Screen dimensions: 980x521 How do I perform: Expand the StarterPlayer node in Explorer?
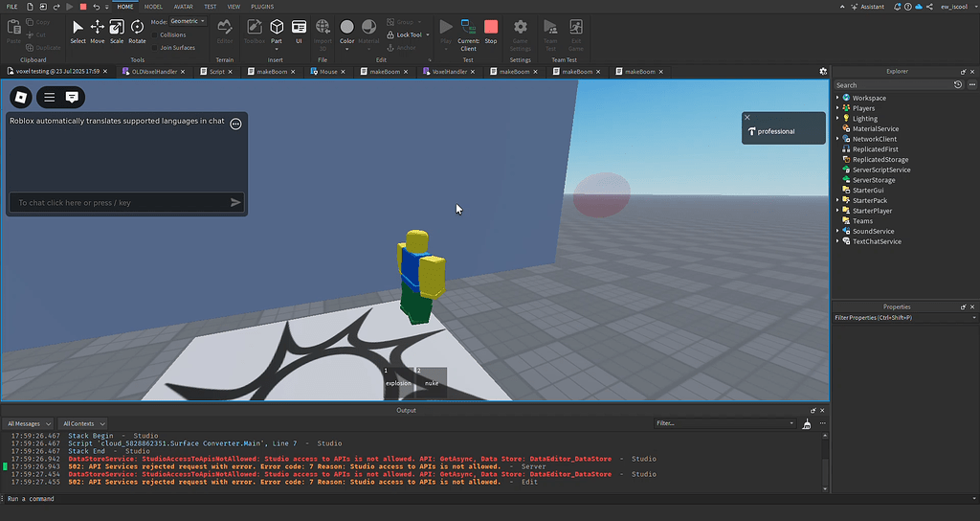click(837, 211)
